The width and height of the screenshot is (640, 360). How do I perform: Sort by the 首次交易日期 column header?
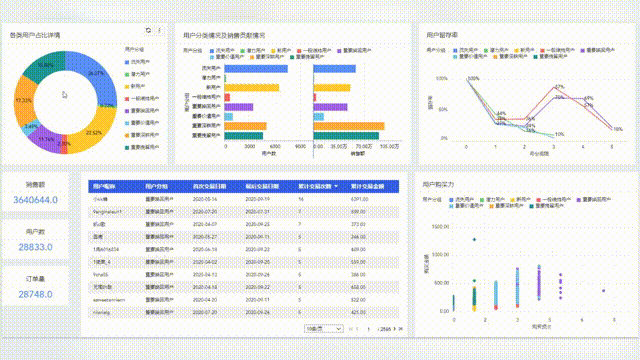click(x=209, y=186)
